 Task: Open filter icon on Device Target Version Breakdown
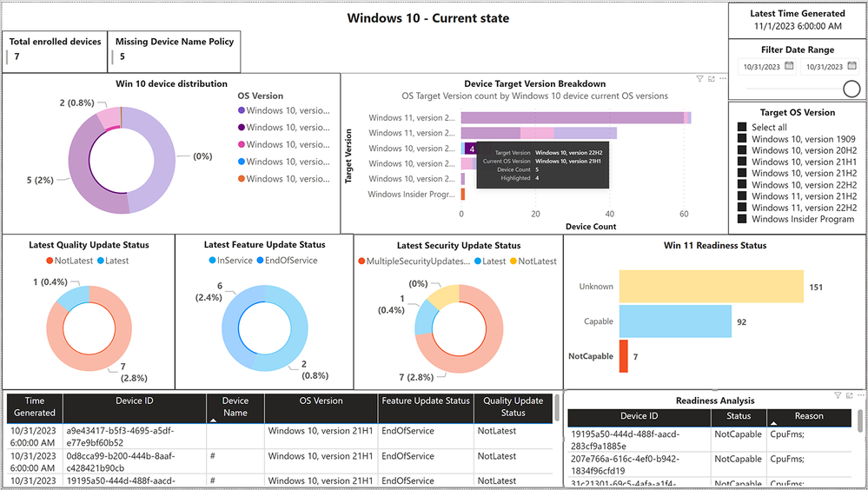[x=699, y=79]
